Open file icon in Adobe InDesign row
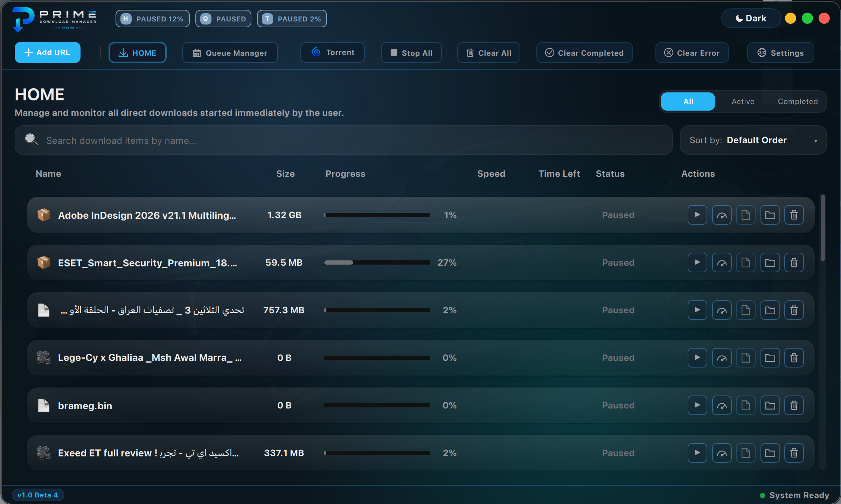The height and width of the screenshot is (504, 841). tap(746, 215)
